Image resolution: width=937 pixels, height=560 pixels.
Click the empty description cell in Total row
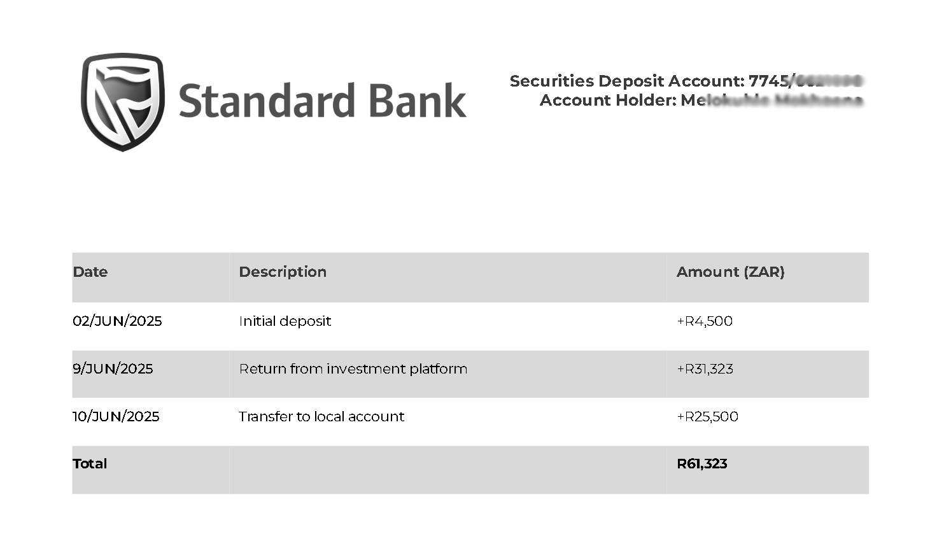448,470
